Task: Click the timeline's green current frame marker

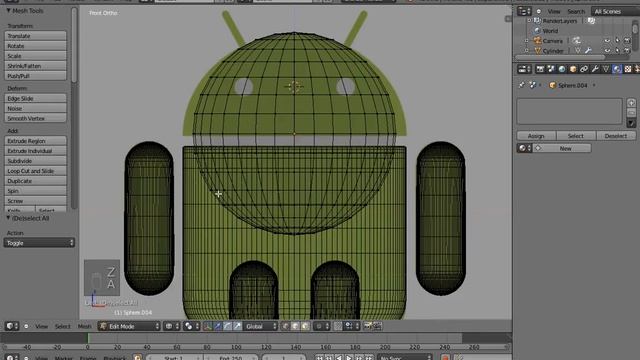Action: tap(88, 338)
